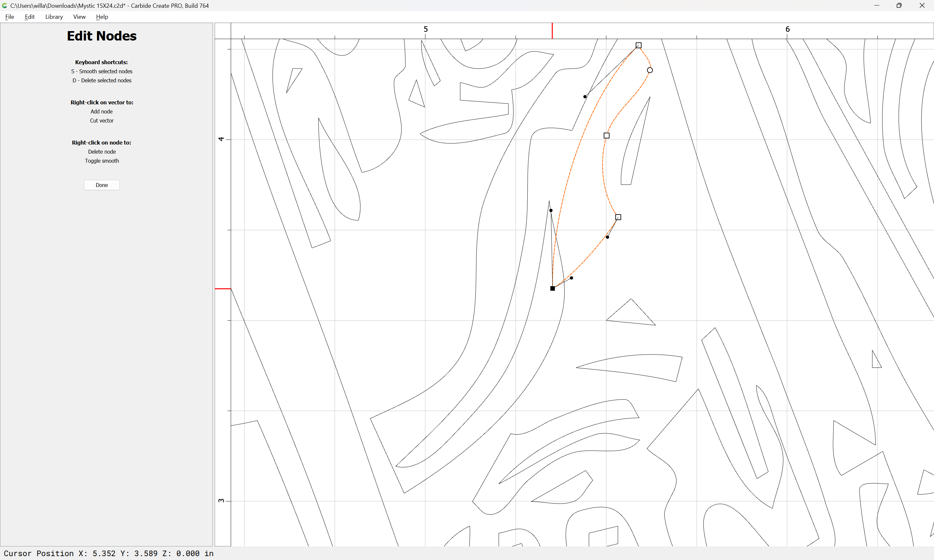The width and height of the screenshot is (934, 560).
Task: Click the Done button
Action: pyautogui.click(x=102, y=185)
